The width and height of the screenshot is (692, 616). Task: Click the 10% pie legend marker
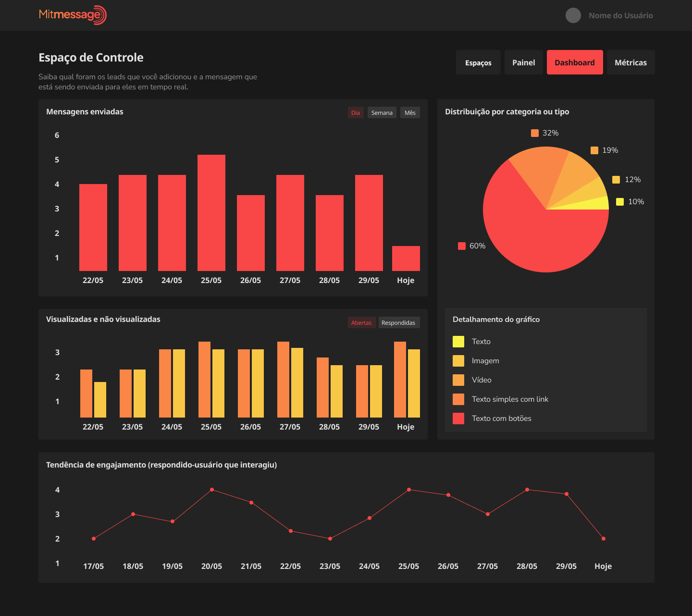point(620,202)
